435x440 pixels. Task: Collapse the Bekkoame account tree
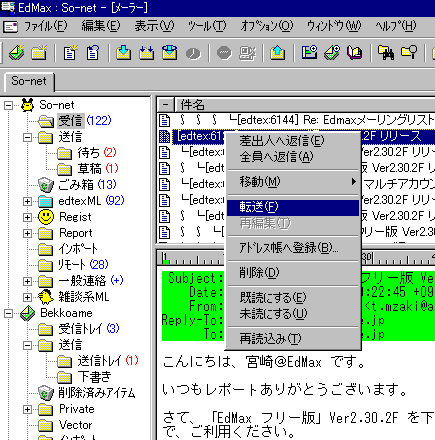tap(8, 313)
